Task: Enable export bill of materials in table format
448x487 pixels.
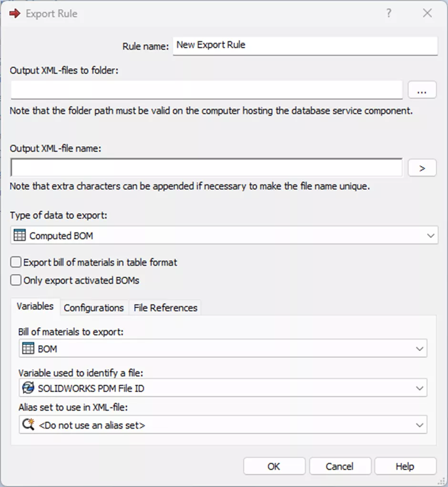Action: click(15, 261)
